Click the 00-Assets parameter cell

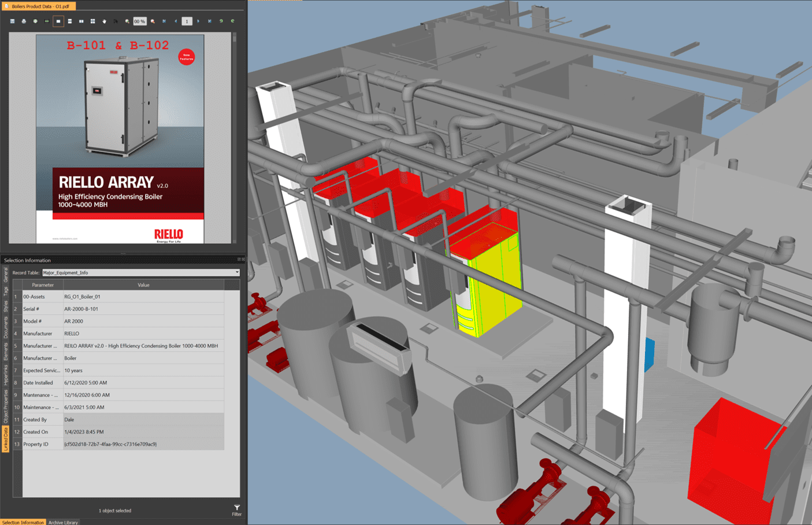tap(43, 297)
